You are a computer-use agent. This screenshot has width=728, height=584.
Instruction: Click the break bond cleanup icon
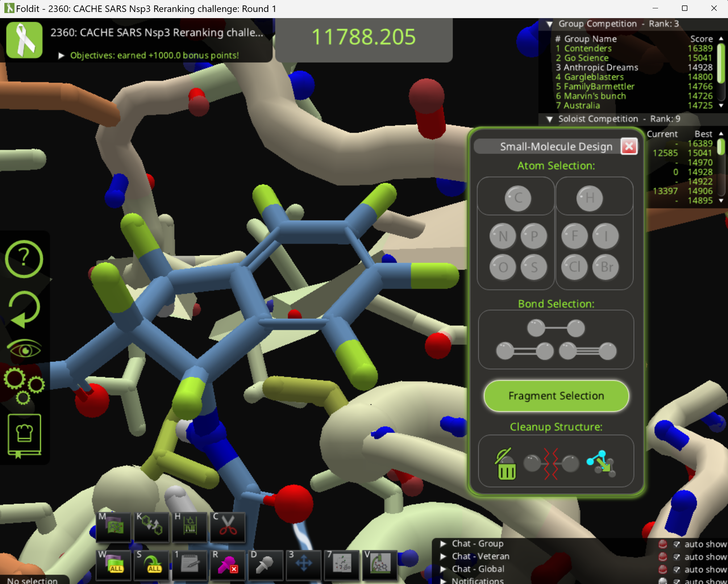tap(551, 464)
